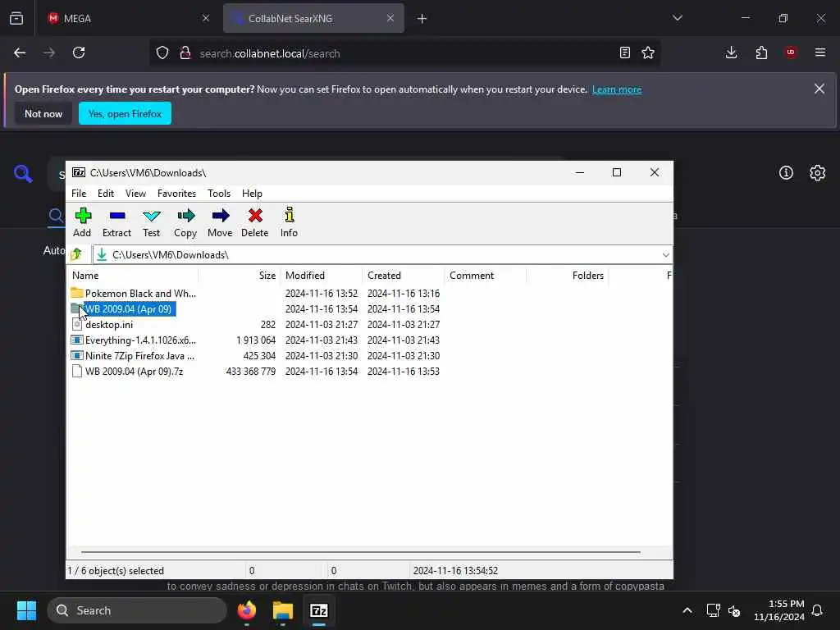Close the CollabNet SearXNG tab
The height and width of the screenshot is (630, 840).
point(390,18)
